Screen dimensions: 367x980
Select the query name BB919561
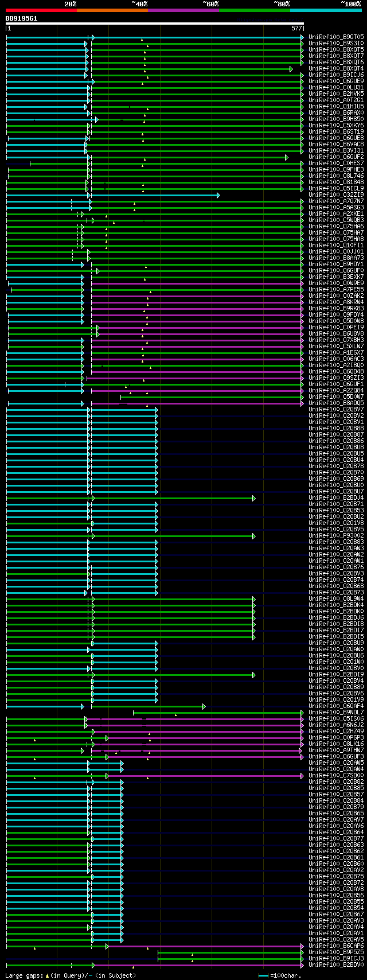[x=21, y=18]
